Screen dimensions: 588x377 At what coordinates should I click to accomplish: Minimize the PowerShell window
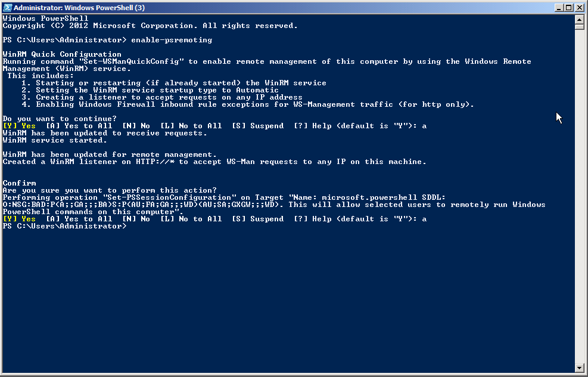(x=558, y=8)
